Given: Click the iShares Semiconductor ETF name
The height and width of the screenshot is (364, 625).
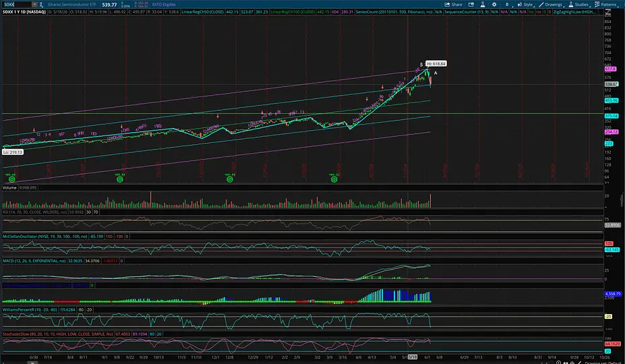Looking at the screenshot, I should (x=71, y=5).
